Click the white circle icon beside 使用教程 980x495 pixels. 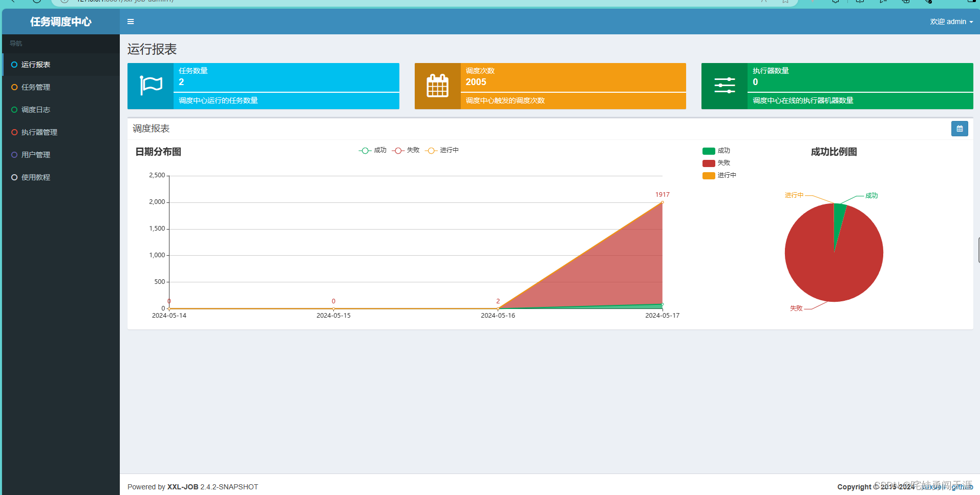pos(14,177)
